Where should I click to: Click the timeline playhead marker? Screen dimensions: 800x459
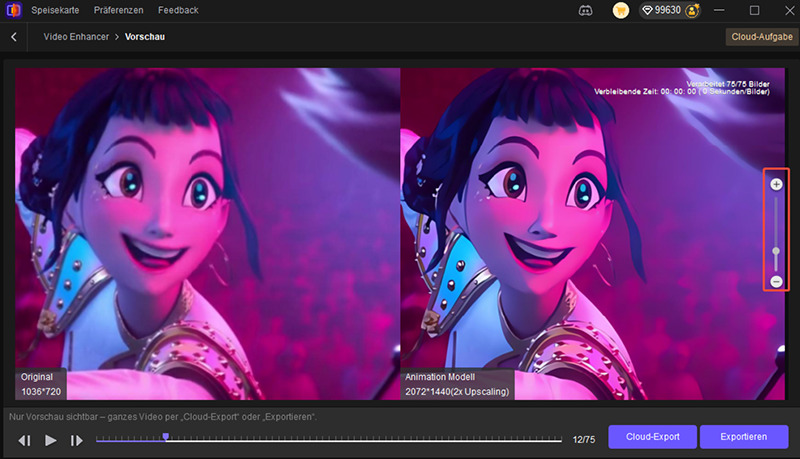click(165, 437)
